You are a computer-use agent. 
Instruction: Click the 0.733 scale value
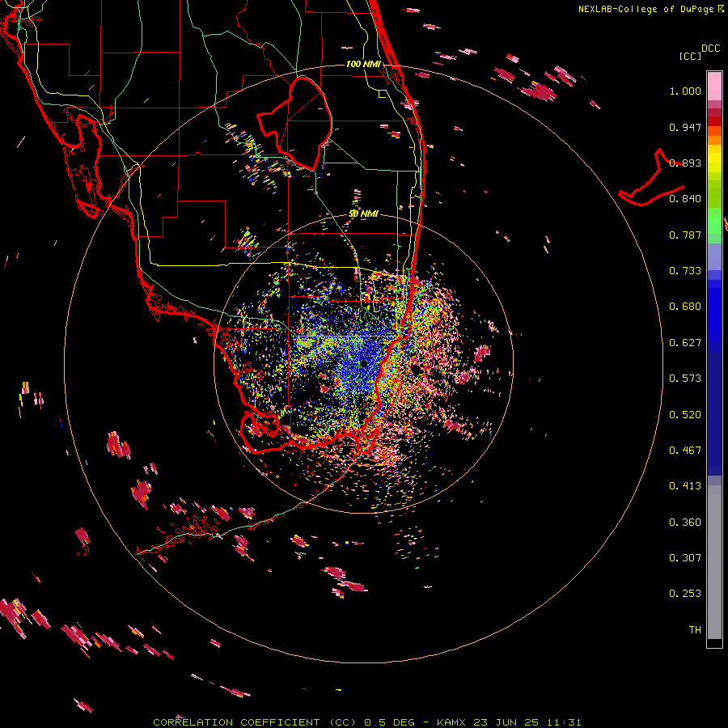click(x=685, y=271)
